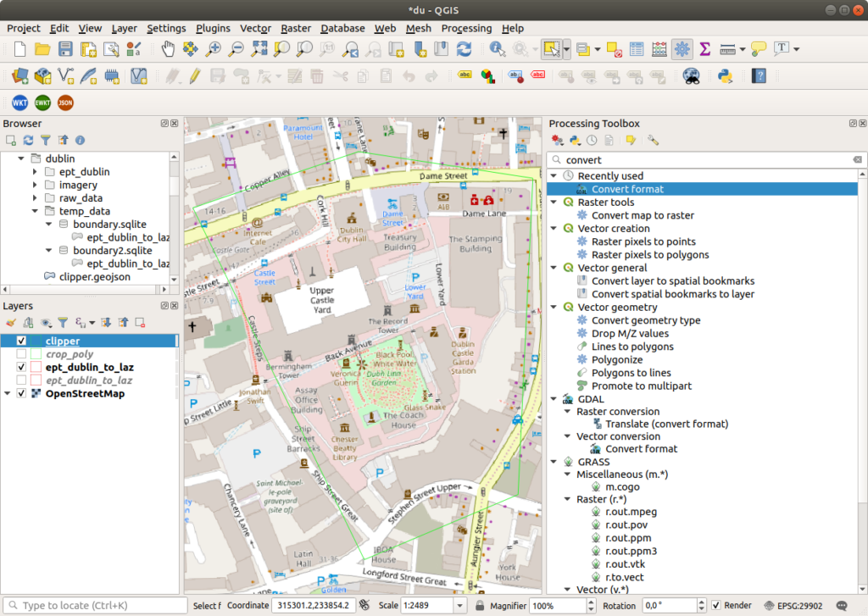Increase rotation with stepper arrow
The image size is (868, 616).
(x=701, y=602)
